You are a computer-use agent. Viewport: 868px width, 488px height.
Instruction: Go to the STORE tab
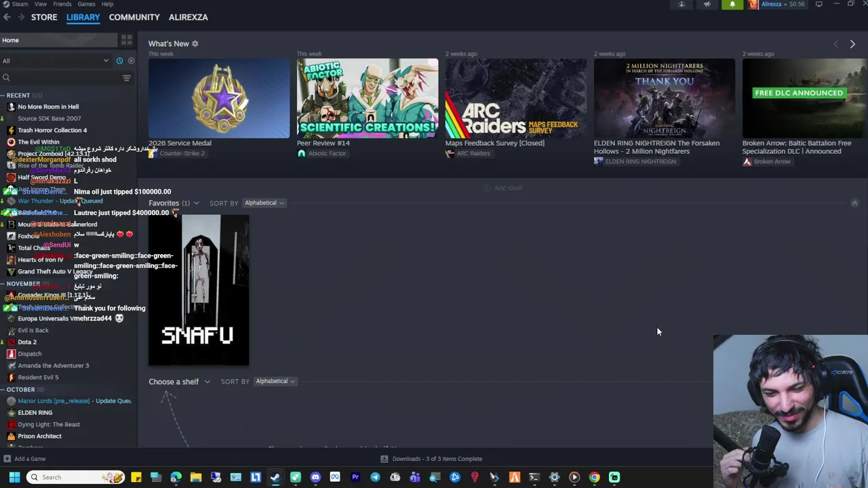[44, 17]
